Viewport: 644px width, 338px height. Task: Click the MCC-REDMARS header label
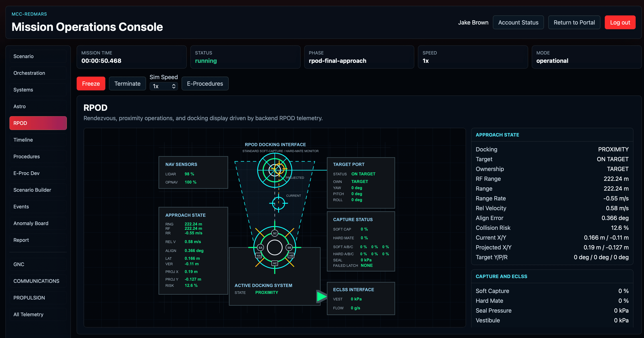coord(29,14)
